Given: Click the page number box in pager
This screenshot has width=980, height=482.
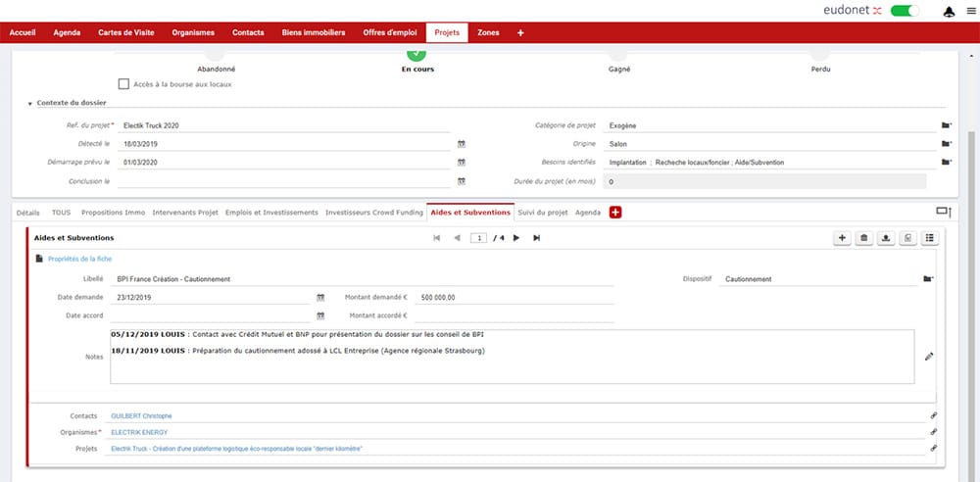Looking at the screenshot, I should click(479, 238).
